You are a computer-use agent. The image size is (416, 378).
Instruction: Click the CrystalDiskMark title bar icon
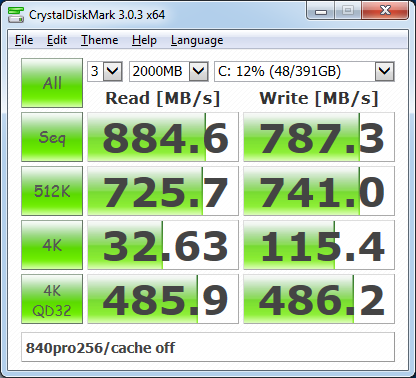(x=16, y=14)
